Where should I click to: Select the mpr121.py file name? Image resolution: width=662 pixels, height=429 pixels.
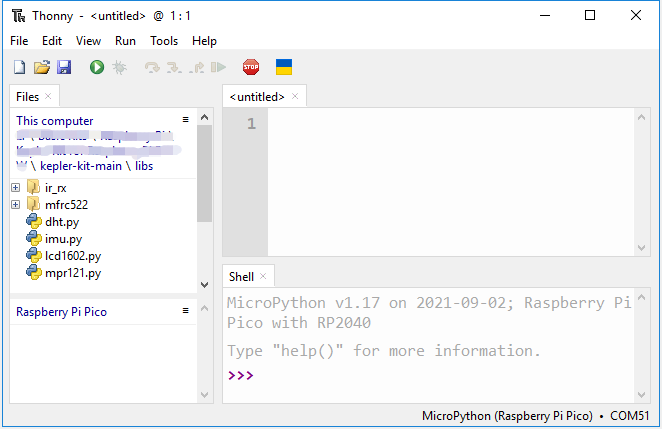pyautogui.click(x=73, y=273)
